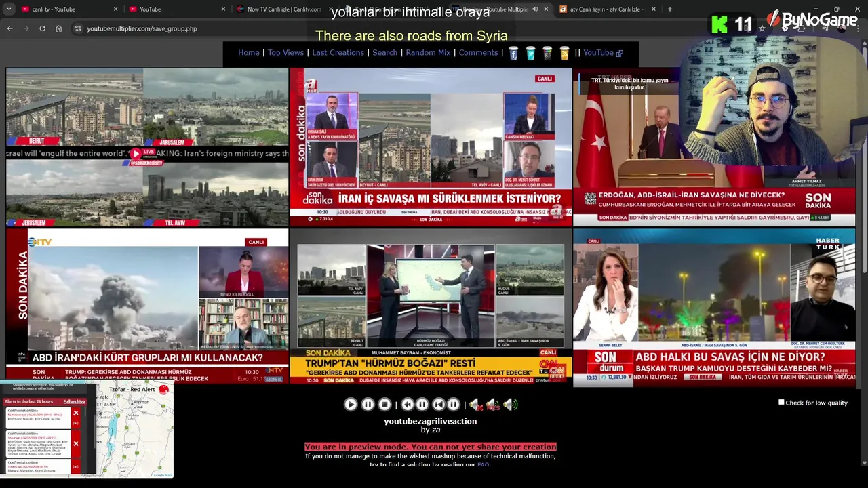Viewport: 868px width, 488px height.
Task: Close the canlı tv - YouTube tab
Action: click(x=115, y=9)
